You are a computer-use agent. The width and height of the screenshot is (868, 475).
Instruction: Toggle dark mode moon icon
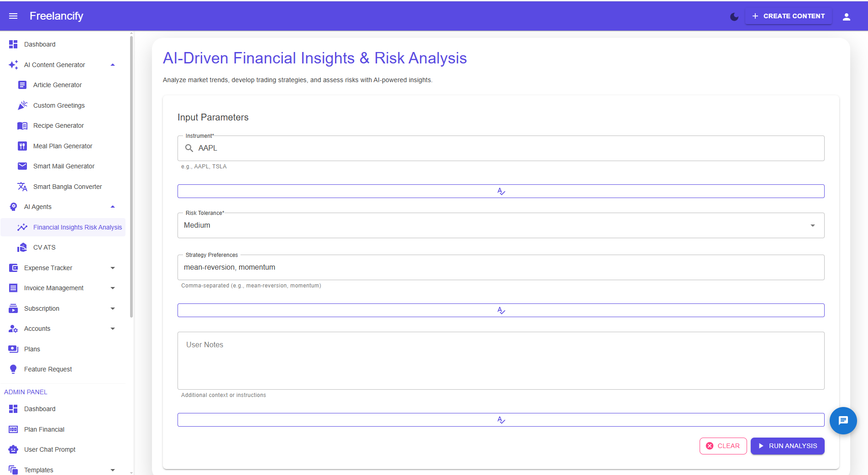click(x=734, y=16)
